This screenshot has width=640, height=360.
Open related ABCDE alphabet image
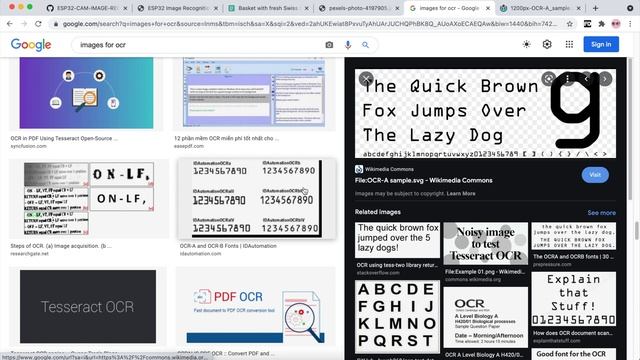[397, 317]
